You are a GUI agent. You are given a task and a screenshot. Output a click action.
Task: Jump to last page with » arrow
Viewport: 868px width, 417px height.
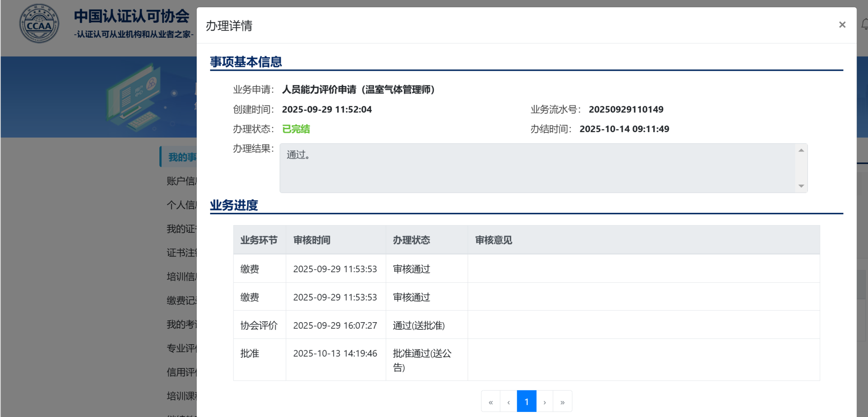(x=562, y=401)
